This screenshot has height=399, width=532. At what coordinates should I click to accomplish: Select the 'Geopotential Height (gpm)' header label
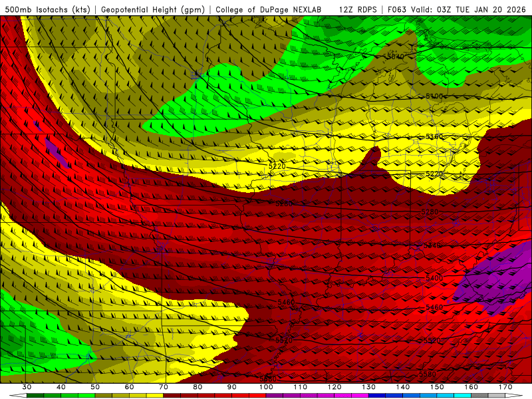(153, 9)
